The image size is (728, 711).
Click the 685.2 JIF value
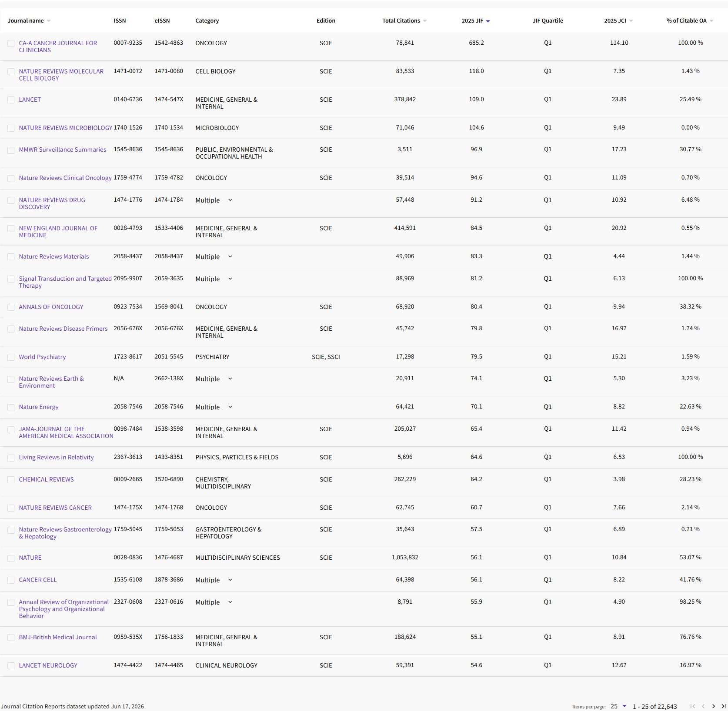476,43
